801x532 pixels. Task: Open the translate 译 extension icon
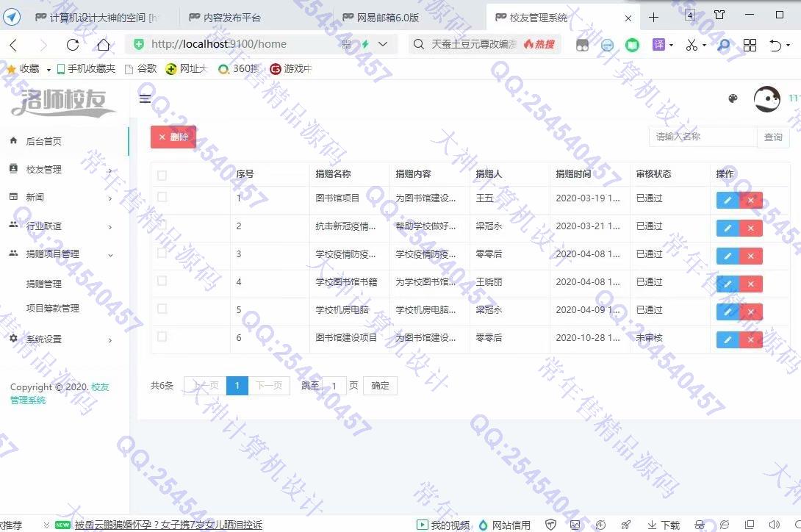(x=658, y=45)
